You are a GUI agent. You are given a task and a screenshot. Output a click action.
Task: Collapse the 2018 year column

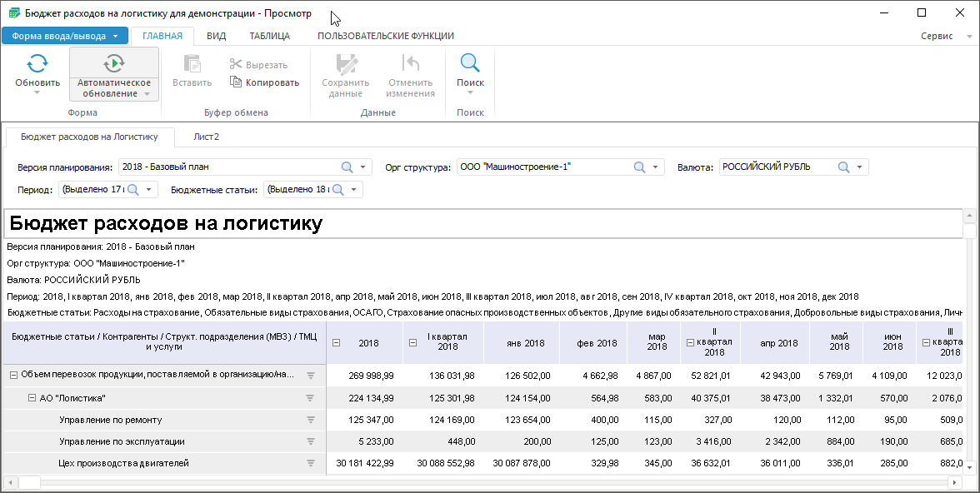[337, 343]
